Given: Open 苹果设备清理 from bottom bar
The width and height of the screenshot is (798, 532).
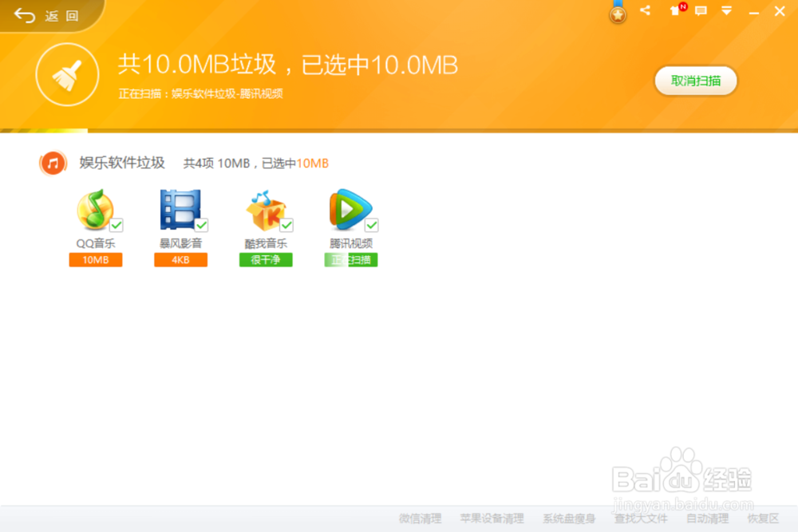Looking at the screenshot, I should [x=492, y=518].
